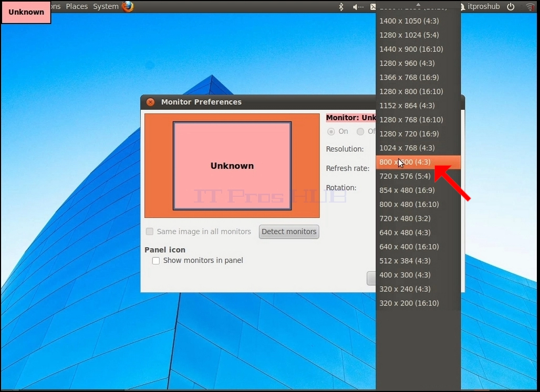This screenshot has height=392, width=540.
Task: Open the System menu
Action: [106, 6]
